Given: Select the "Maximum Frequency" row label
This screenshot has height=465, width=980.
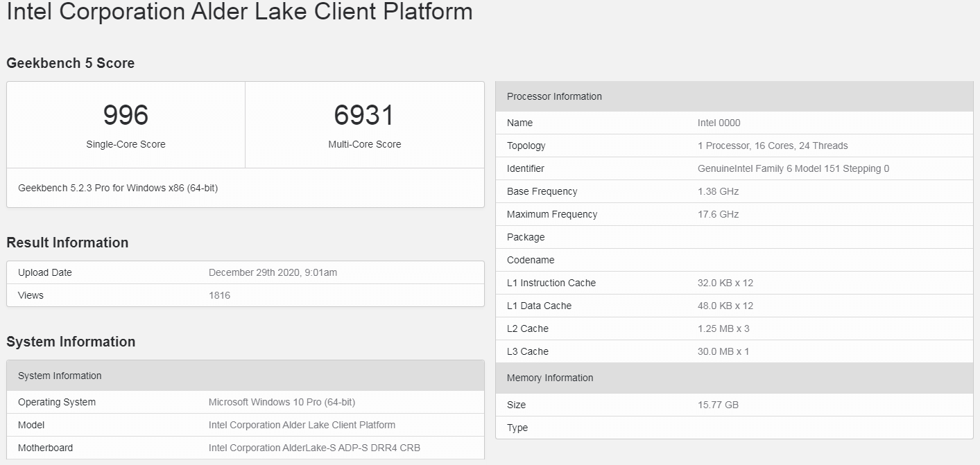Looking at the screenshot, I should 552,214.
